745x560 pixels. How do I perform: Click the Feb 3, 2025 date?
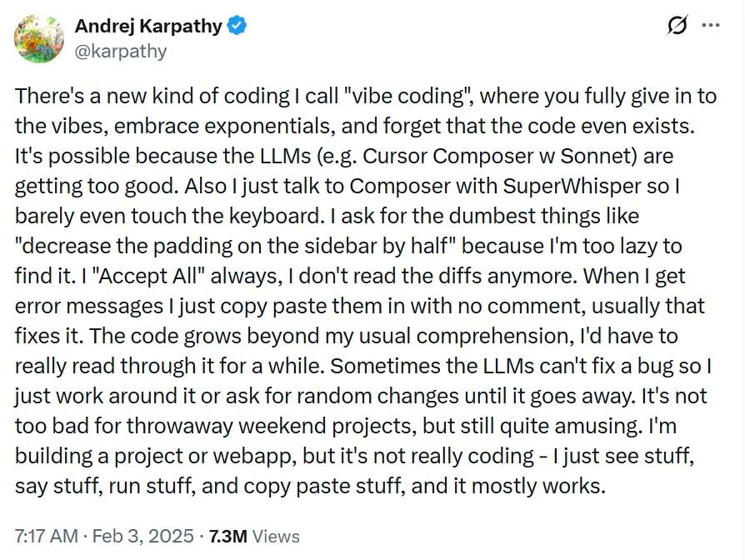tap(142, 537)
